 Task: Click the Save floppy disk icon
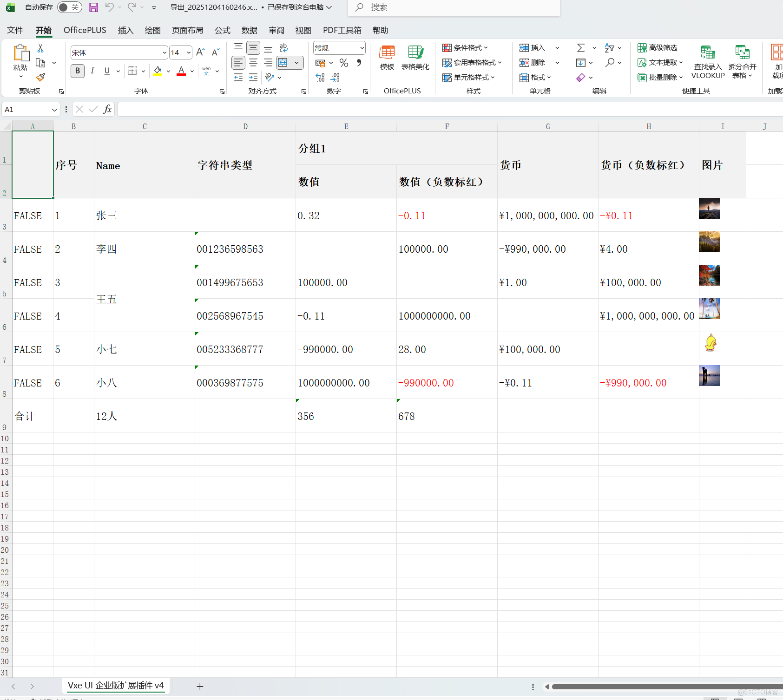93,7
